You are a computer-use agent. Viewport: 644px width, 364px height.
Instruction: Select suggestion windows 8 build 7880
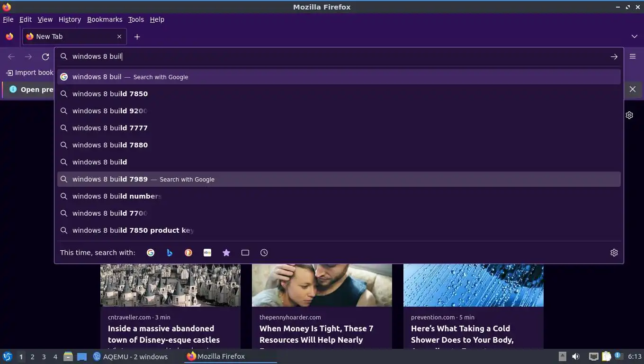tap(339, 145)
